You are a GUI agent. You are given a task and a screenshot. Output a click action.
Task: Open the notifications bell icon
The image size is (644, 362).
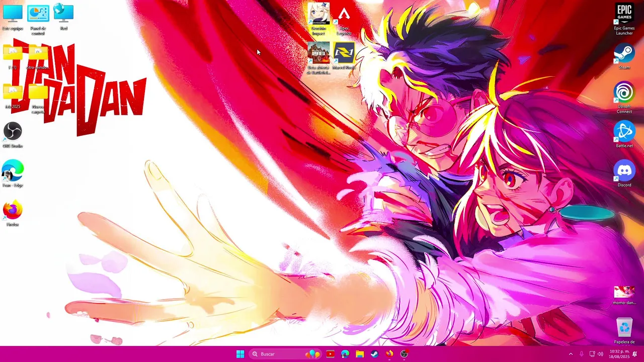pos(635,354)
